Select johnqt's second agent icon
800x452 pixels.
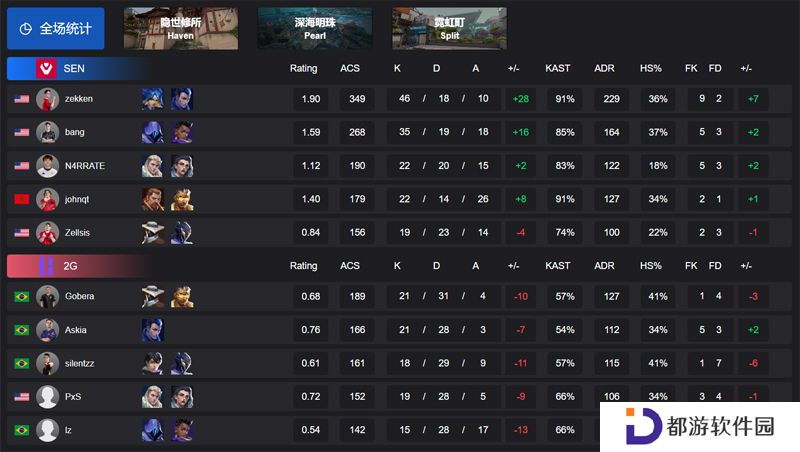[182, 199]
